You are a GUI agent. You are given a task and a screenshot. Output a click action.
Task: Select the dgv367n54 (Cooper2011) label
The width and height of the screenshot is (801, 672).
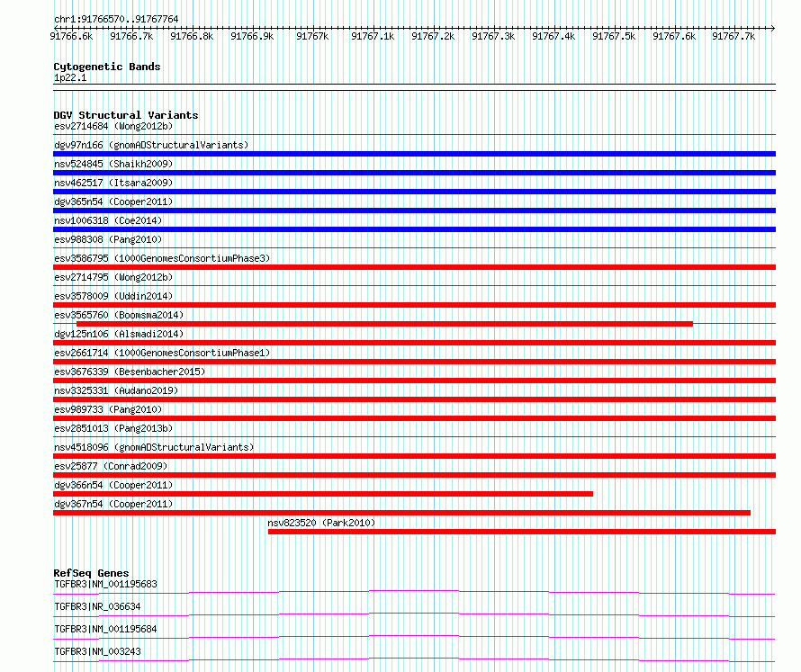[x=113, y=504]
